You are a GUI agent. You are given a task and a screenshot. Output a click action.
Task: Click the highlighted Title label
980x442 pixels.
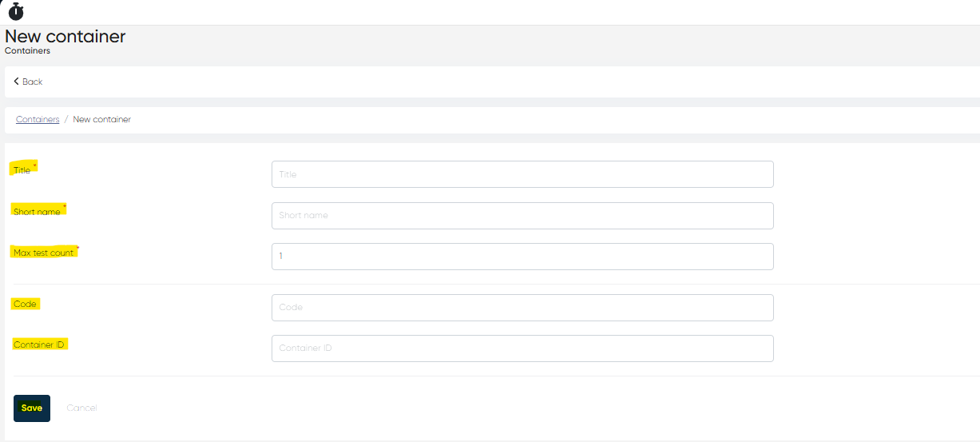pyautogui.click(x=22, y=170)
